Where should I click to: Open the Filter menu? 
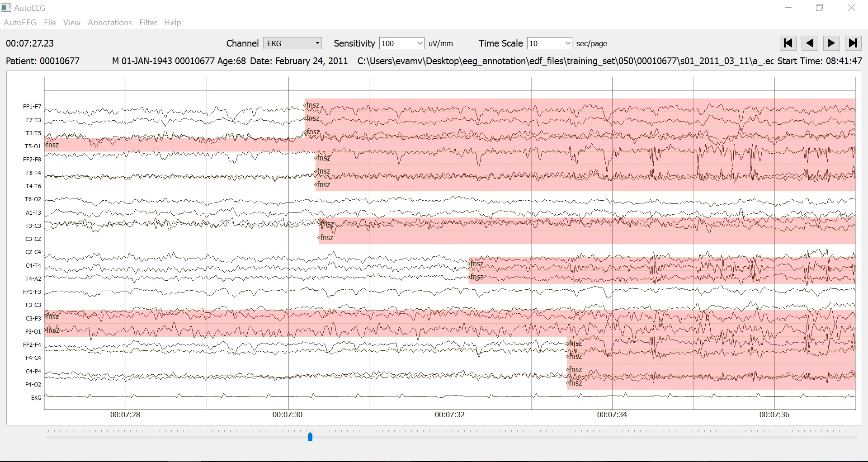[x=148, y=23]
